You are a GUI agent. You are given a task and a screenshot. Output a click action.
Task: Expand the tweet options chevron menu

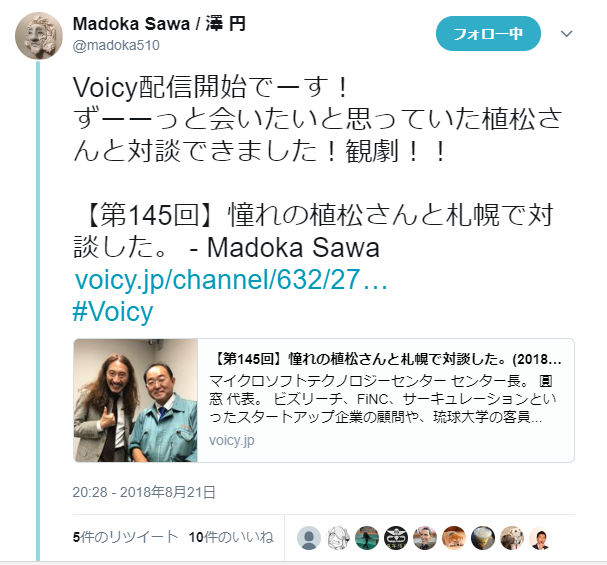pyautogui.click(x=566, y=34)
